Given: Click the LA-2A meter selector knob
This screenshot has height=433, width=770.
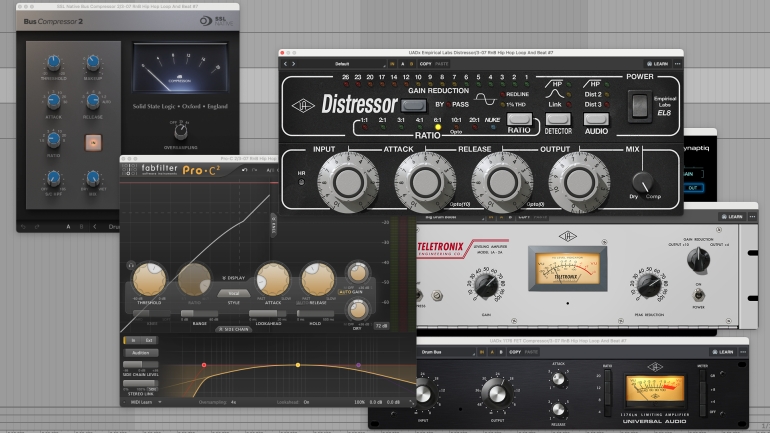Looking at the screenshot, I should 698,260.
